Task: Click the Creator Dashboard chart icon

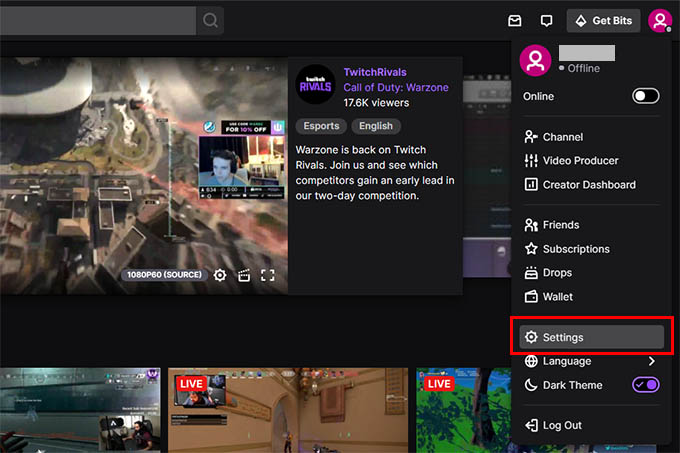Action: tap(531, 185)
